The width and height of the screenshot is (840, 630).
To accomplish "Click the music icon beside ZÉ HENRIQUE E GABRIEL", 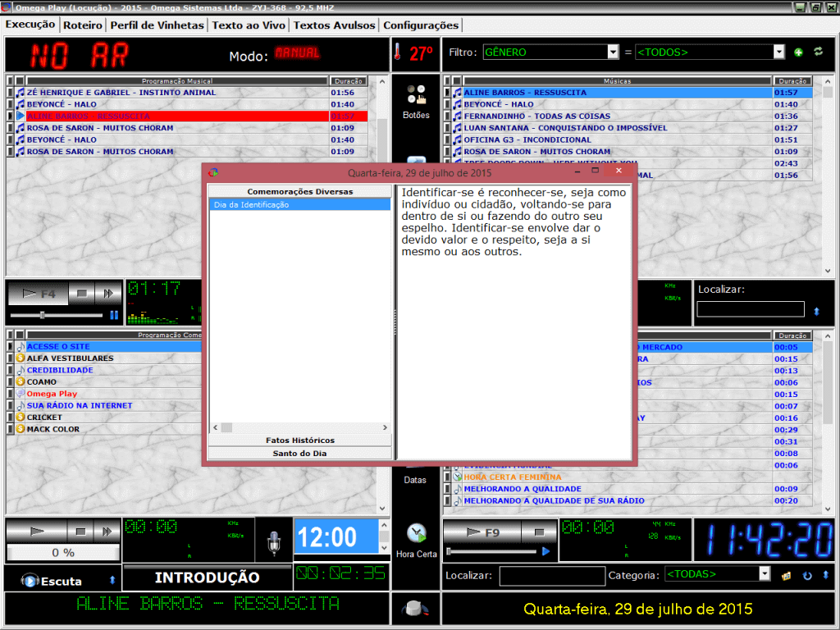I will 21,92.
